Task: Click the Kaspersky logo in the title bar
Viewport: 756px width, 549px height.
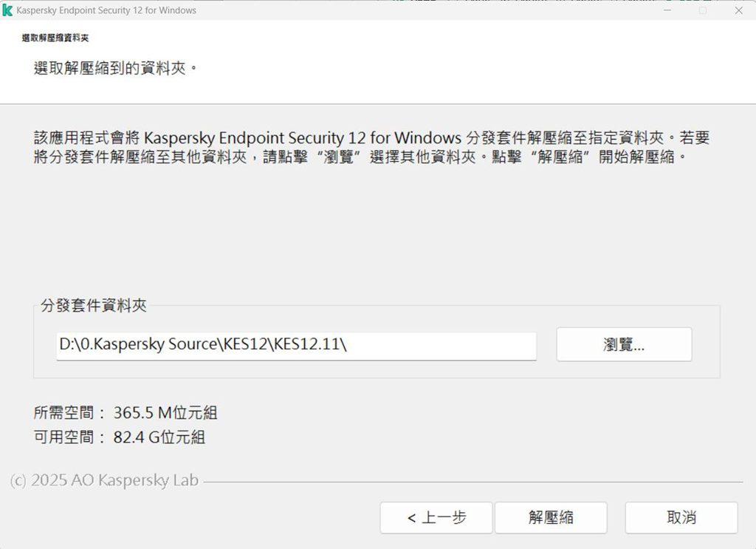Action: [8, 10]
